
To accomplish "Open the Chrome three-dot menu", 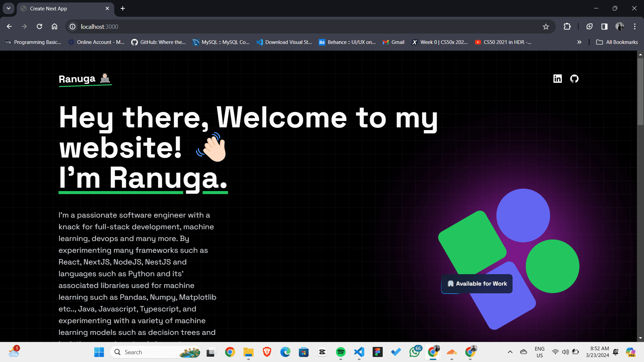I will click(635, 26).
